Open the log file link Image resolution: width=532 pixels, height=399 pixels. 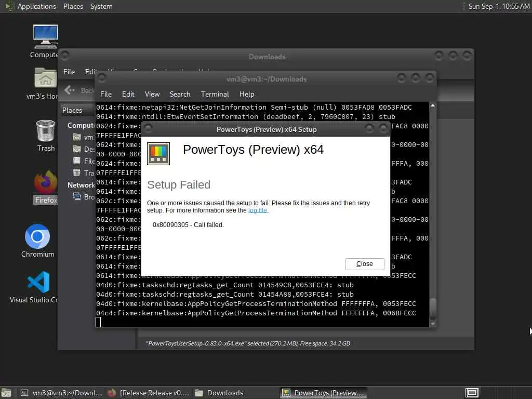(x=258, y=210)
